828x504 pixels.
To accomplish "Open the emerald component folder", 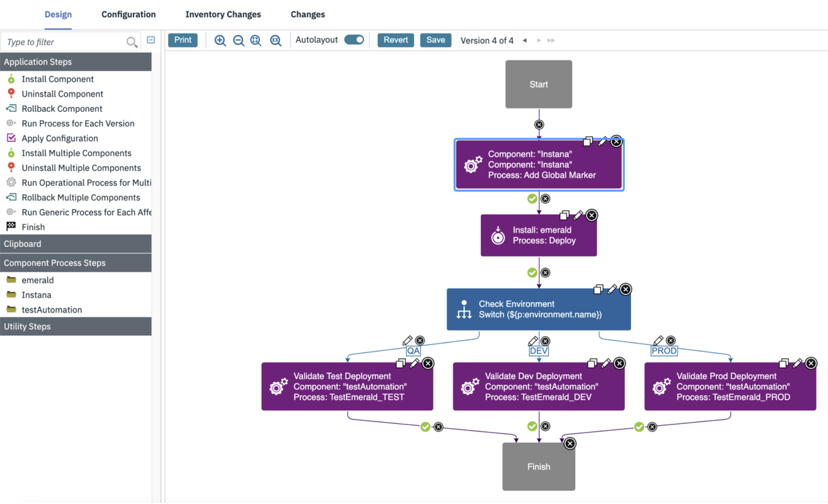I will (37, 281).
